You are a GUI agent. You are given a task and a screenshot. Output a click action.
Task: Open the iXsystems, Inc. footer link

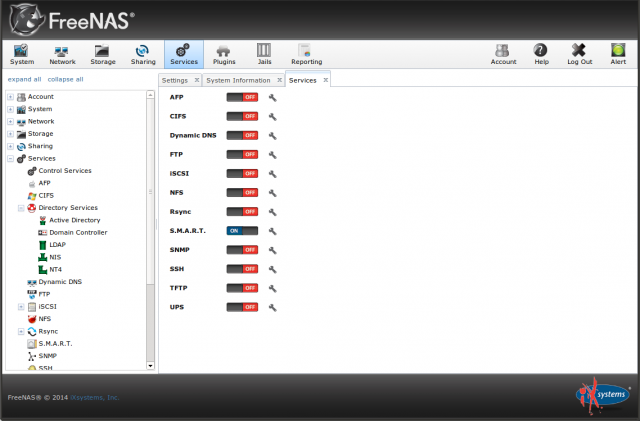coord(95,397)
